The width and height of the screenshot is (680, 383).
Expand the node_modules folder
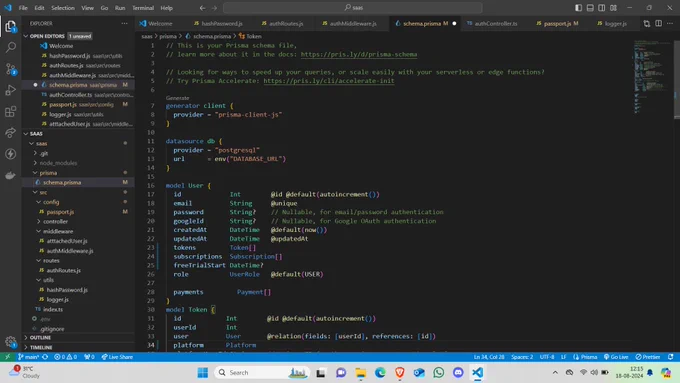[58, 163]
